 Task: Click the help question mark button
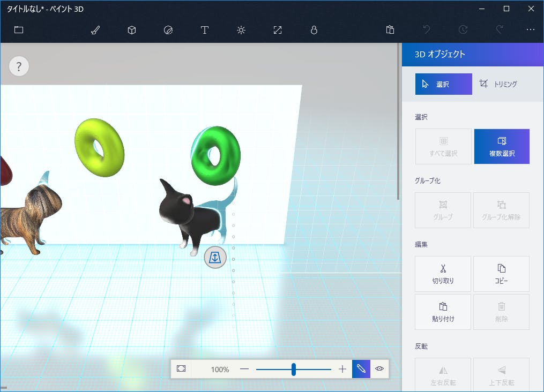(x=19, y=66)
